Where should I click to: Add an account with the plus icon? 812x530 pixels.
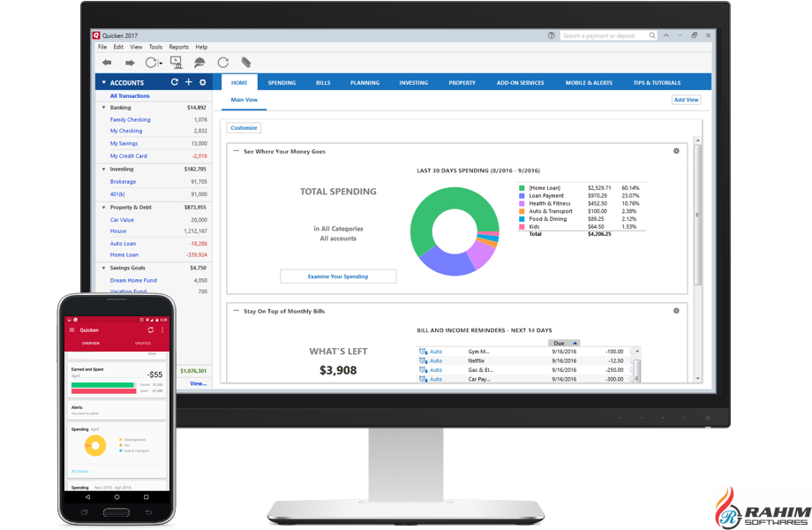pos(189,82)
